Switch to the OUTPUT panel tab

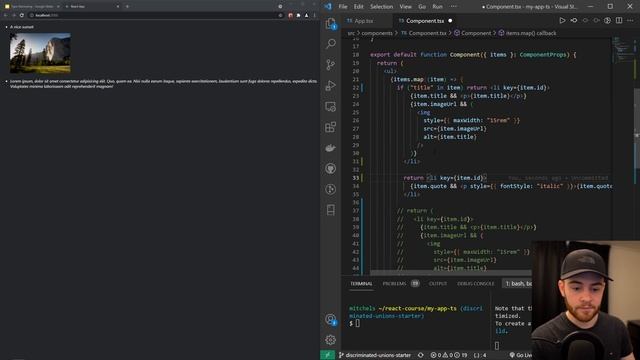tap(438, 283)
